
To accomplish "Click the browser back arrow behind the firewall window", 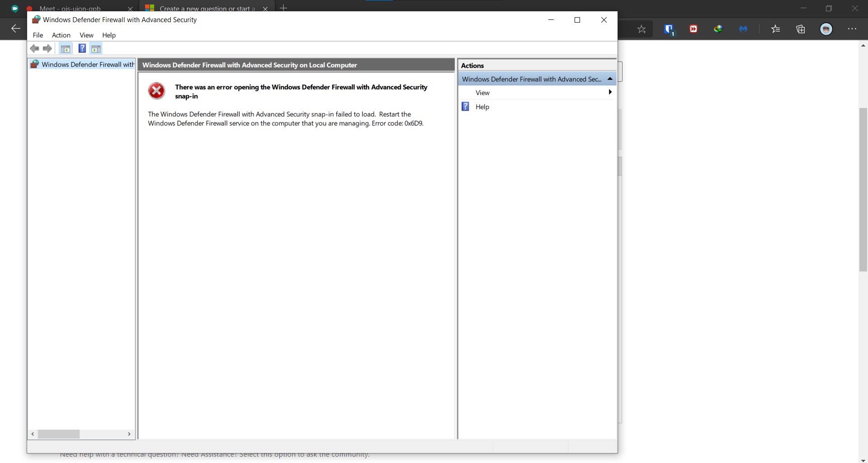I will coord(16,29).
